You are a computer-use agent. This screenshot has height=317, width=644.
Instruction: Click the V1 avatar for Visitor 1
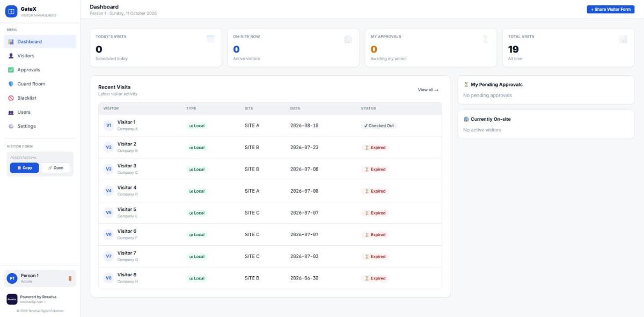pyautogui.click(x=108, y=126)
